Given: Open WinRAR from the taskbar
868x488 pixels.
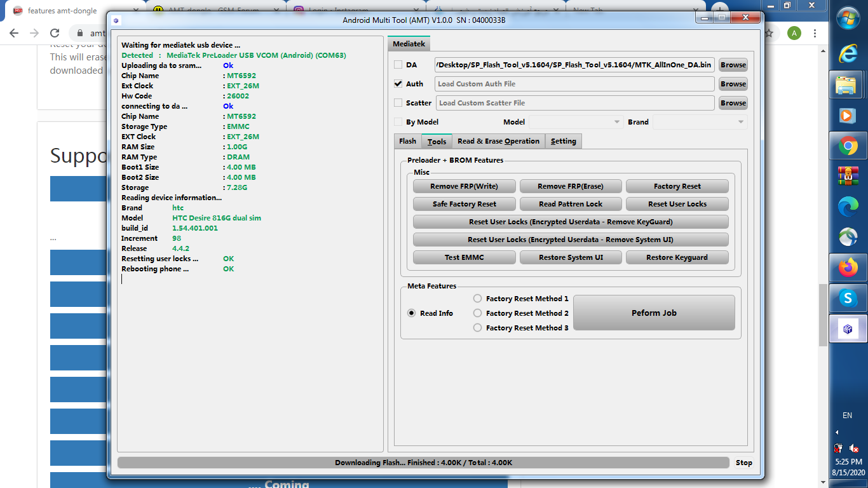Looking at the screenshot, I should tap(848, 175).
